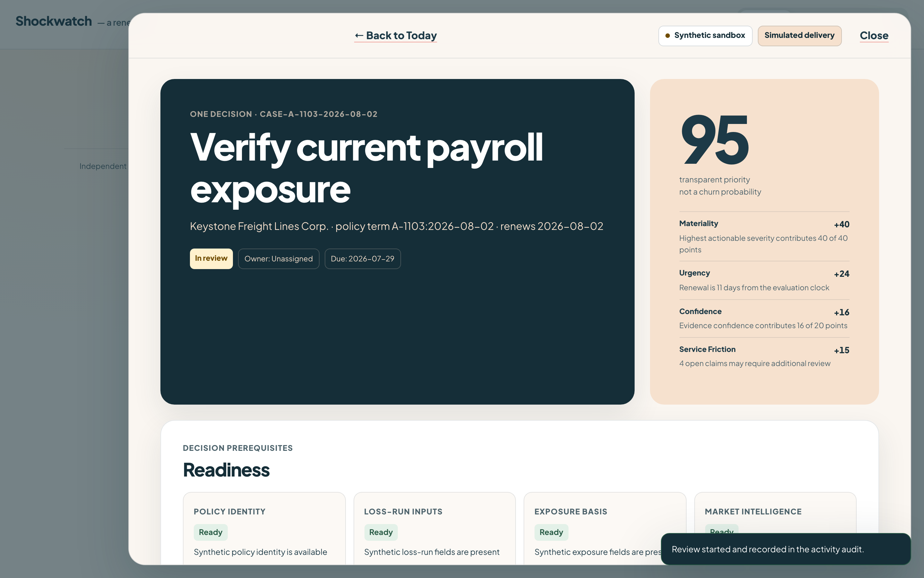This screenshot has width=924, height=578.
Task: Open the Owner: Unassigned chip
Action: (x=279, y=259)
